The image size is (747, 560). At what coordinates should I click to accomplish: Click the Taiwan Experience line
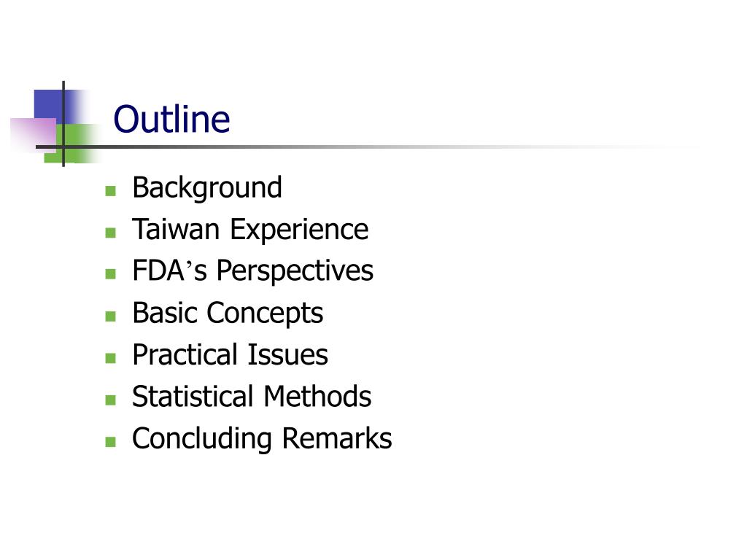(250, 230)
